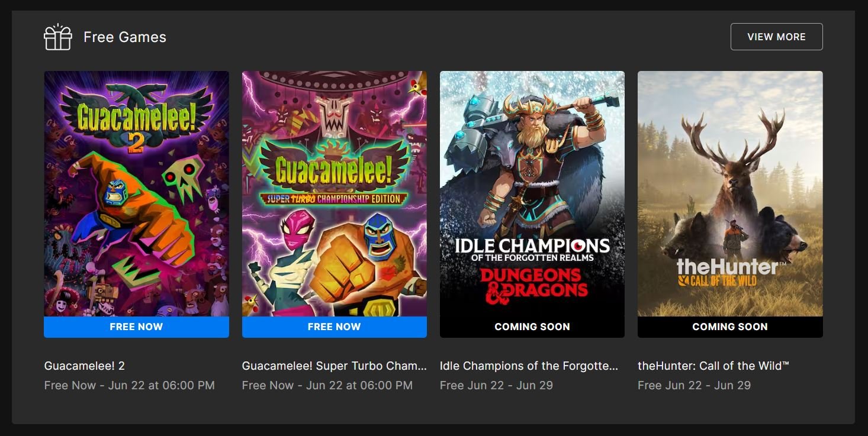This screenshot has width=868, height=436.
Task: Open the VIEW MORE button
Action: tap(776, 37)
